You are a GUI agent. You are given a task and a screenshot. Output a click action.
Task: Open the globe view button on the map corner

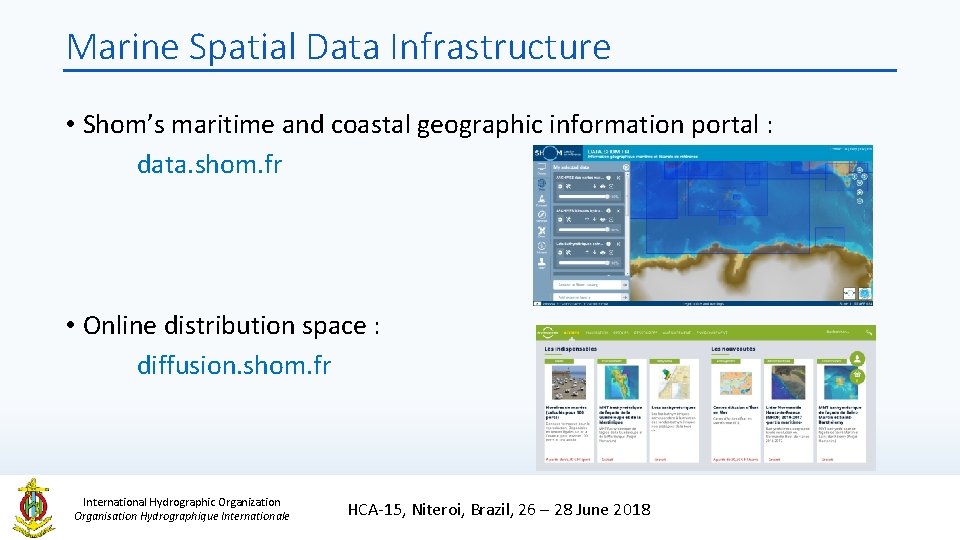tap(865, 293)
